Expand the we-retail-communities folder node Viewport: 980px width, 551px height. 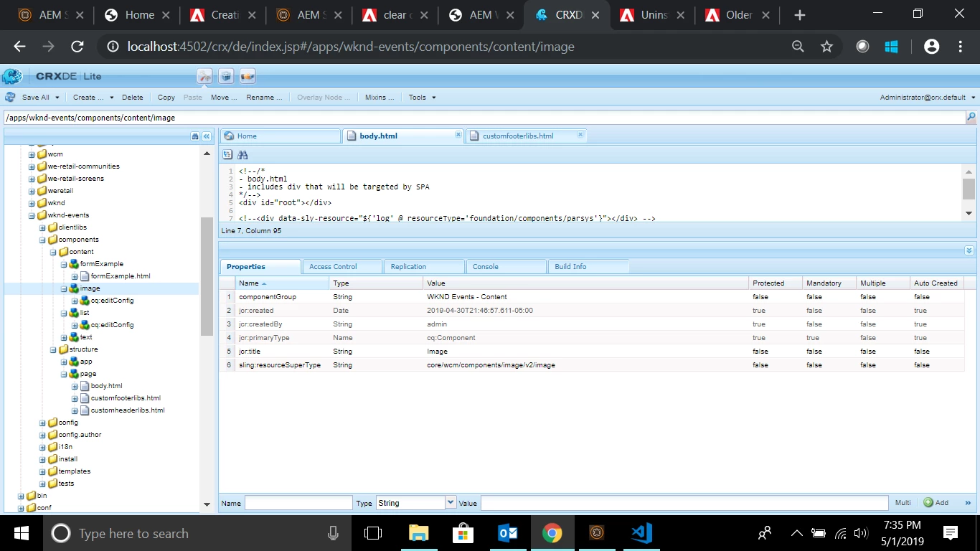tap(32, 166)
